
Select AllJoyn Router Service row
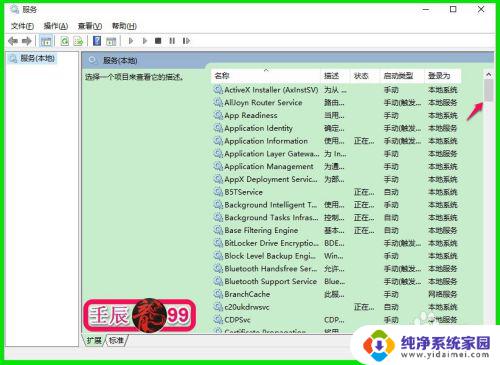tap(335, 103)
